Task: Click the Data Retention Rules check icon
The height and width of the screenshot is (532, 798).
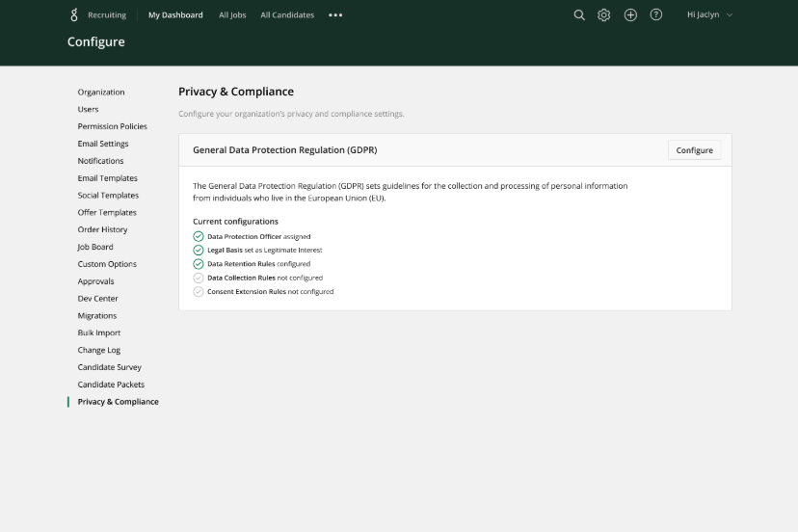Action: click(x=199, y=263)
